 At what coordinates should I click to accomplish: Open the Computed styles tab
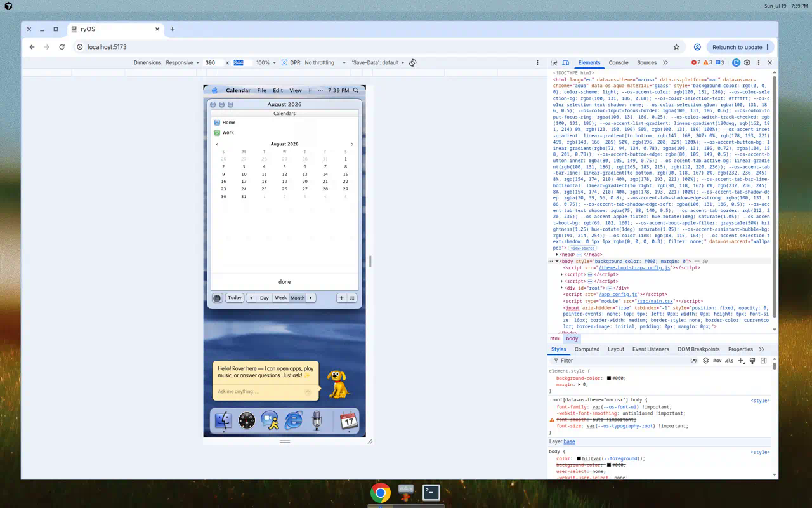coord(587,349)
